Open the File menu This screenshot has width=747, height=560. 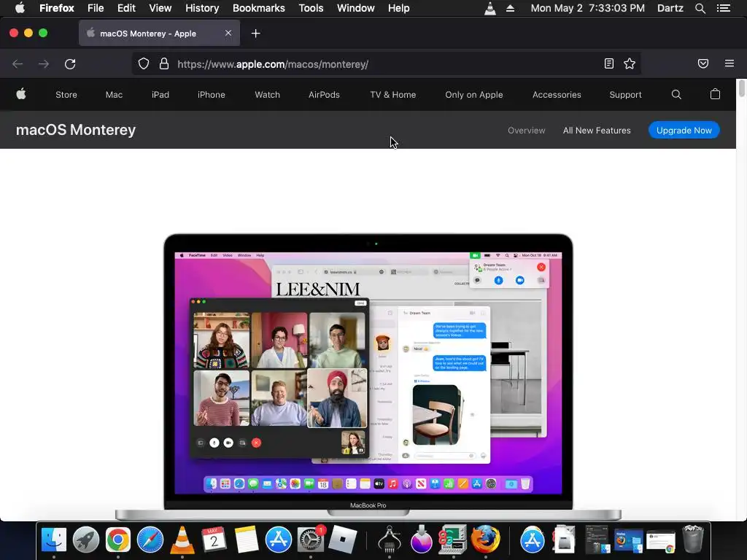(x=96, y=8)
